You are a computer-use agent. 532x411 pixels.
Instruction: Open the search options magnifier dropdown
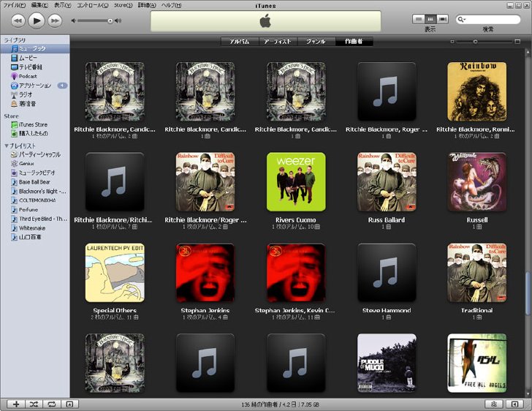click(x=461, y=19)
